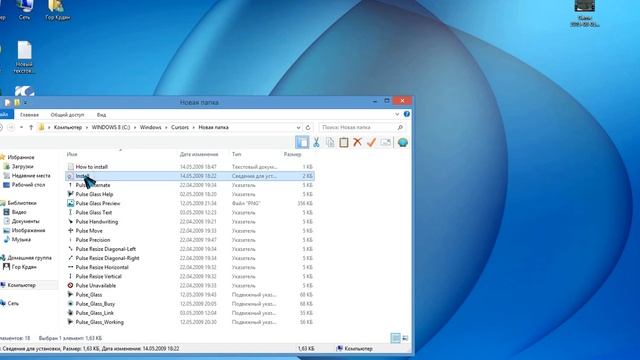Open the Общий доступ ribbon tab

[67, 115]
